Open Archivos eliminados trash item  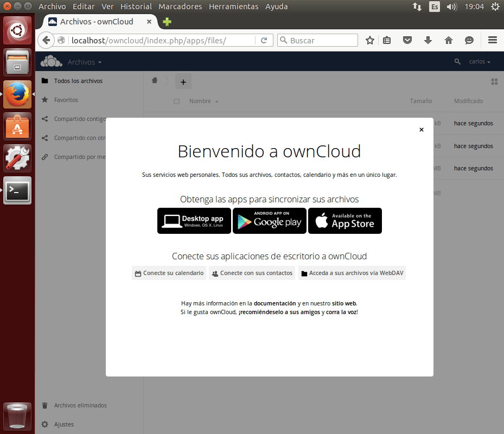pos(89,405)
